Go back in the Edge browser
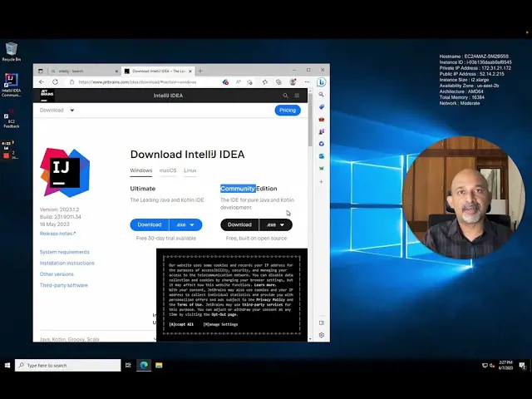The image size is (532, 399). point(42,82)
